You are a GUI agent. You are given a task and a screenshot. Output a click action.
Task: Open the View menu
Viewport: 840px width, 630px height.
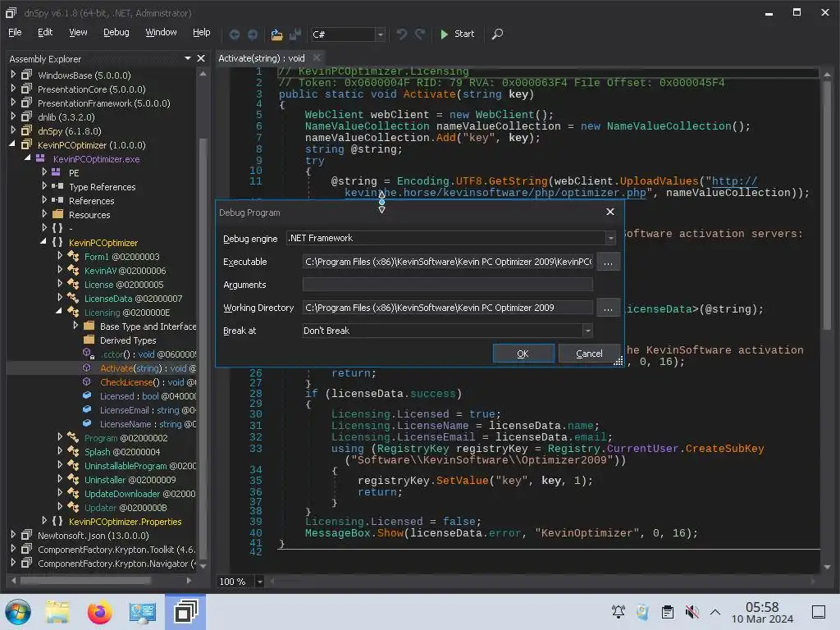[x=78, y=32]
